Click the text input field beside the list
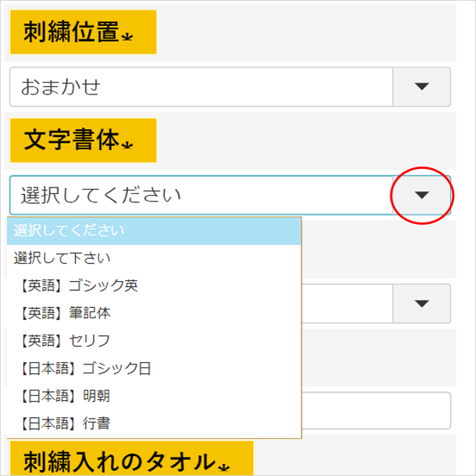476x476 pixels. click(376, 411)
